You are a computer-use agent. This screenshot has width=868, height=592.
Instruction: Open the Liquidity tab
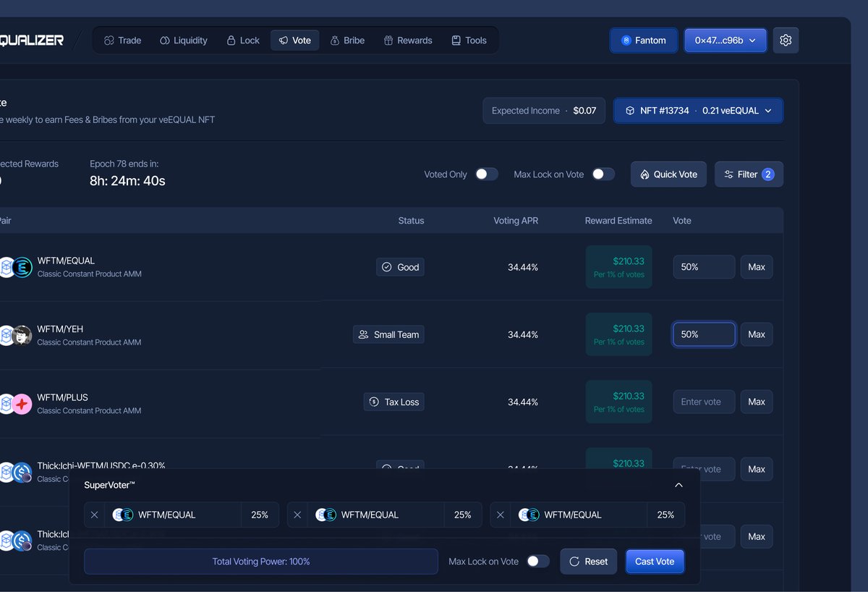tap(184, 41)
